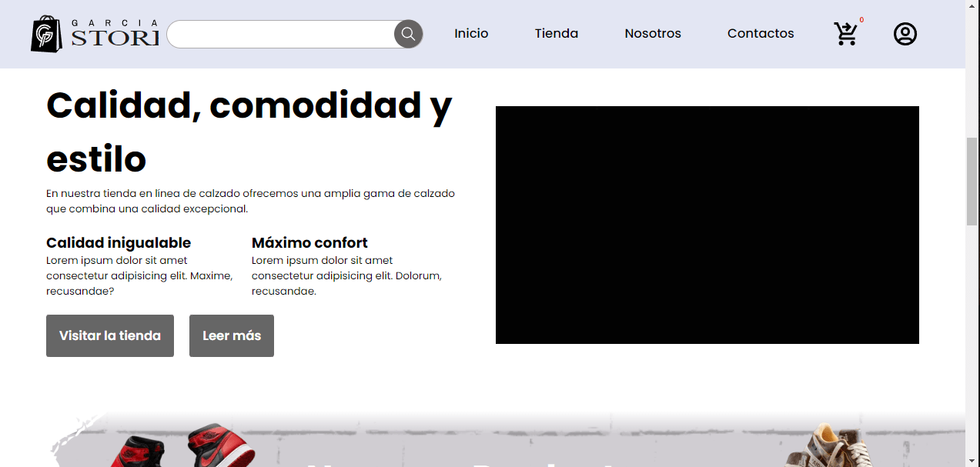Viewport: 980px width, 467px height.
Task: Select Nosotros in the navigation bar
Action: pos(652,33)
